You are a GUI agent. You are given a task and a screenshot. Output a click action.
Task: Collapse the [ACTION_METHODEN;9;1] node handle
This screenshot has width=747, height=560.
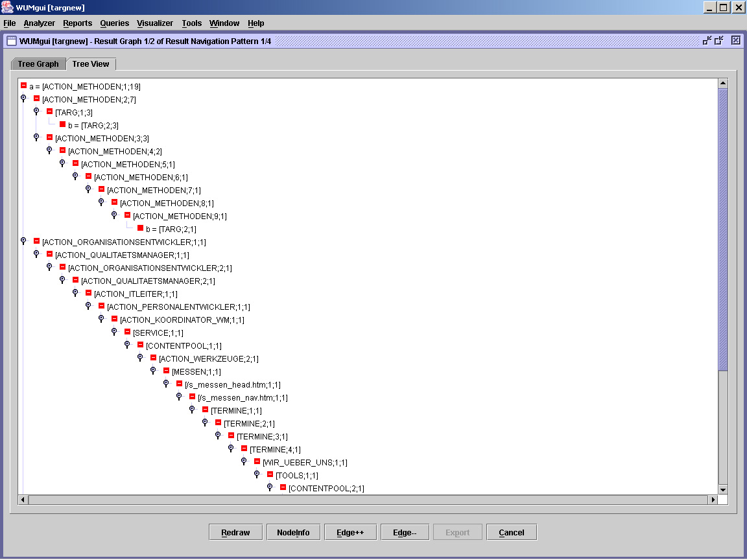click(x=114, y=215)
